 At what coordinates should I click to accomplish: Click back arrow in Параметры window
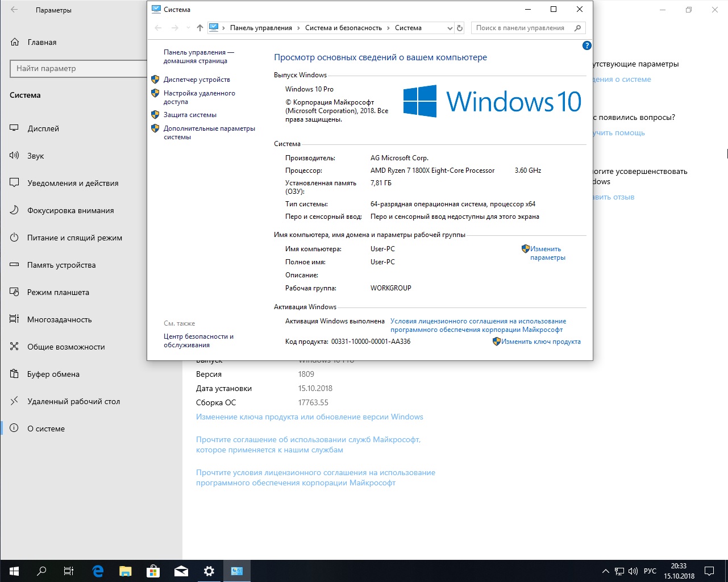pos(14,10)
